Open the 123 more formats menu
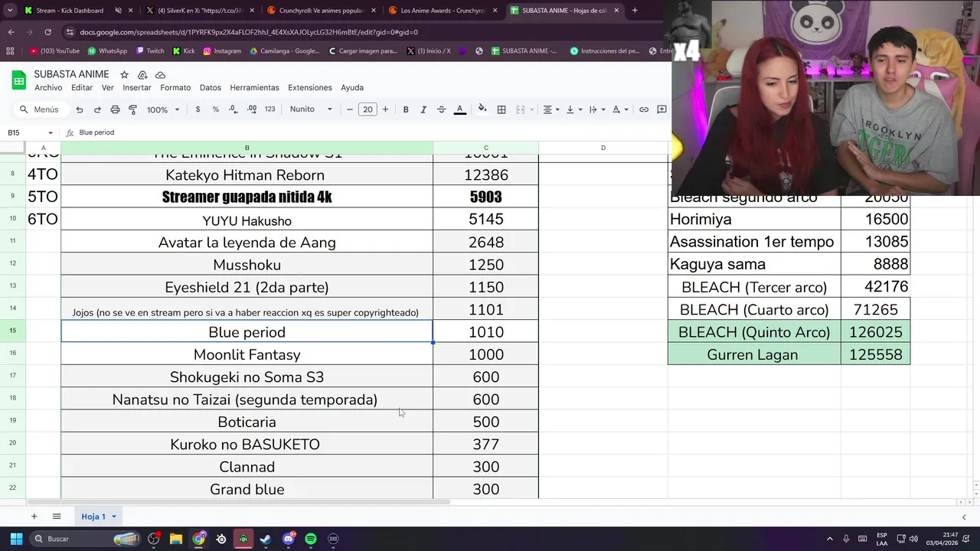The image size is (980, 551). pyautogui.click(x=269, y=109)
